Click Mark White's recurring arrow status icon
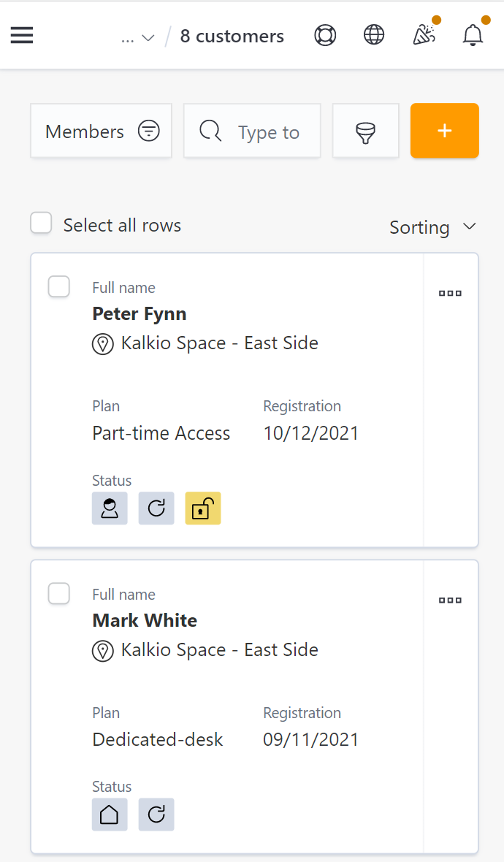Screen dimensions: 504x862 (156, 815)
